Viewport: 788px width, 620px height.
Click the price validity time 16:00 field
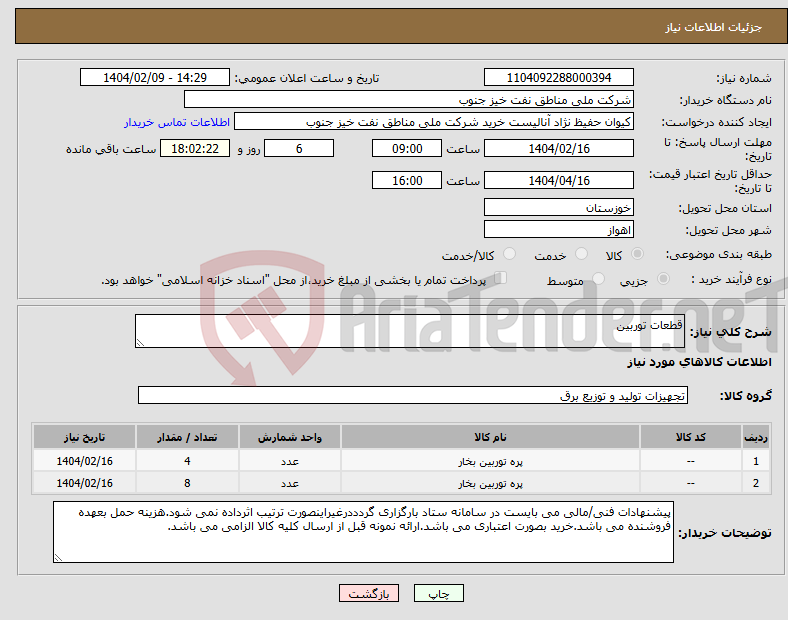[x=407, y=180]
